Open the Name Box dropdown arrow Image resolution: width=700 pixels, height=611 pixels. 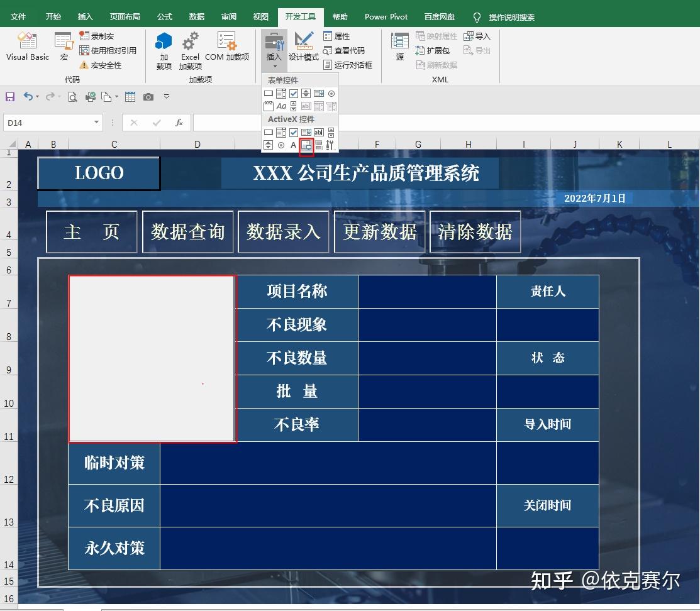tap(96, 122)
